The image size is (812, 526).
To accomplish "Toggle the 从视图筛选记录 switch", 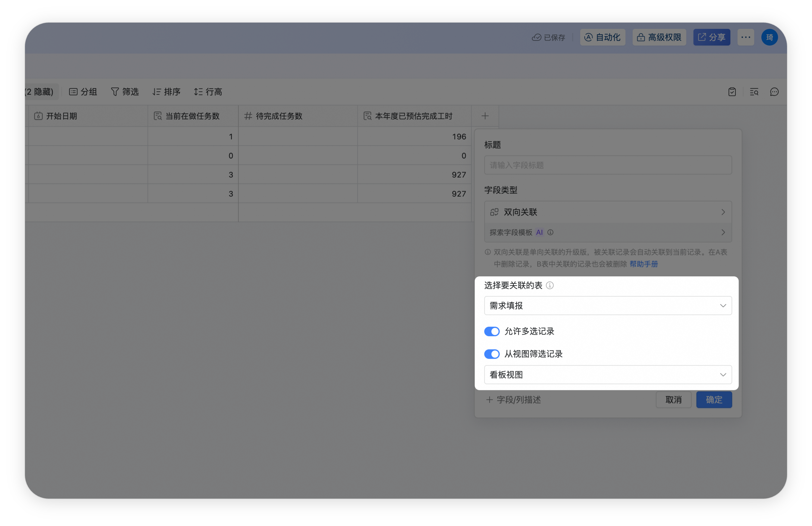I will tap(492, 354).
